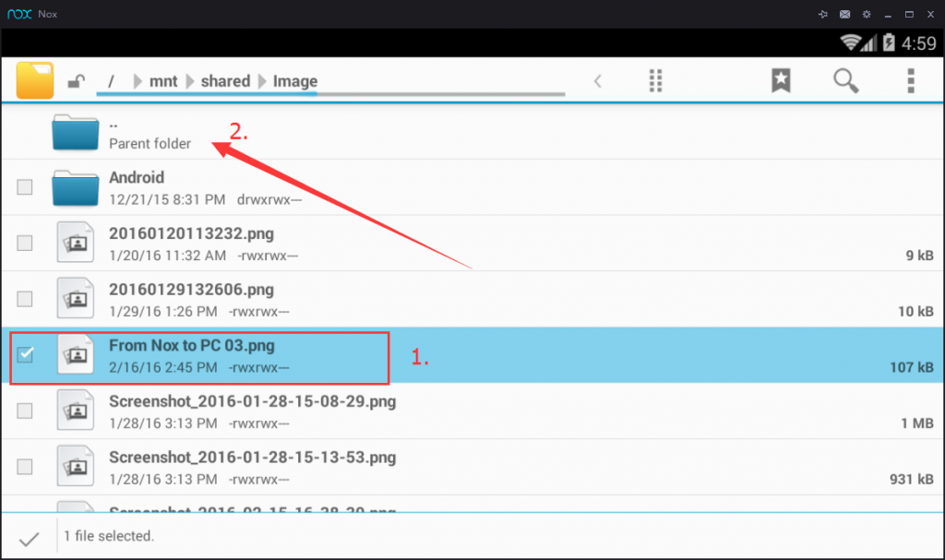Click image icon of 20160120113232.png

point(76,243)
